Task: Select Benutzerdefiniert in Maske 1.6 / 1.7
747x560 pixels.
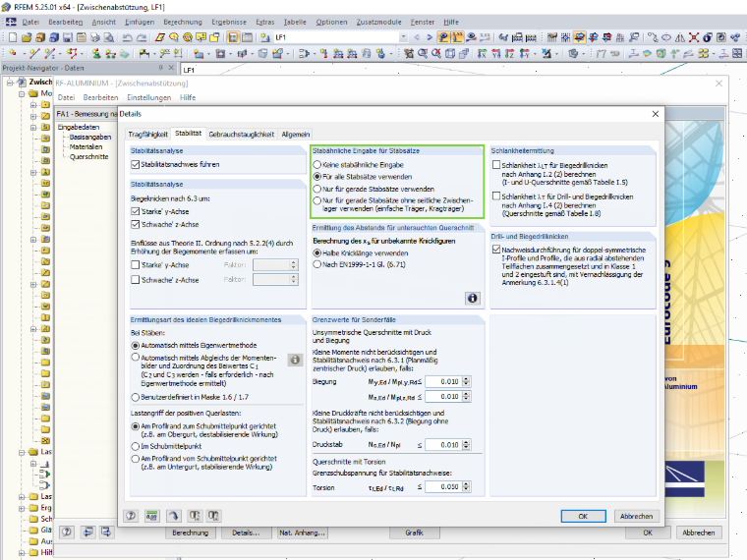Action: point(136,397)
